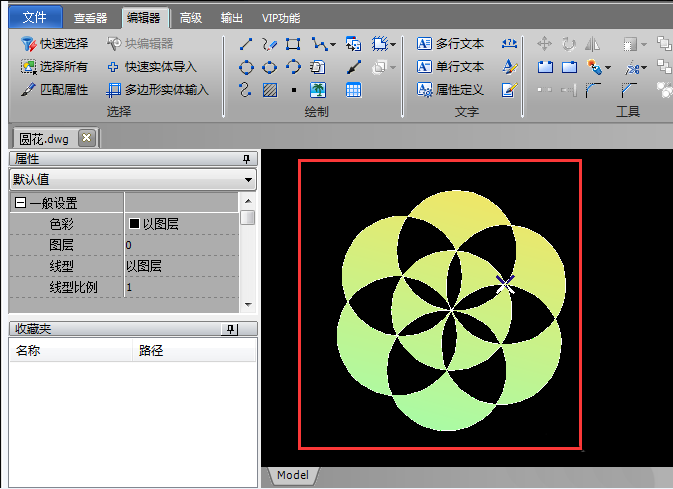Select the Leader arrow tool

tap(354, 67)
